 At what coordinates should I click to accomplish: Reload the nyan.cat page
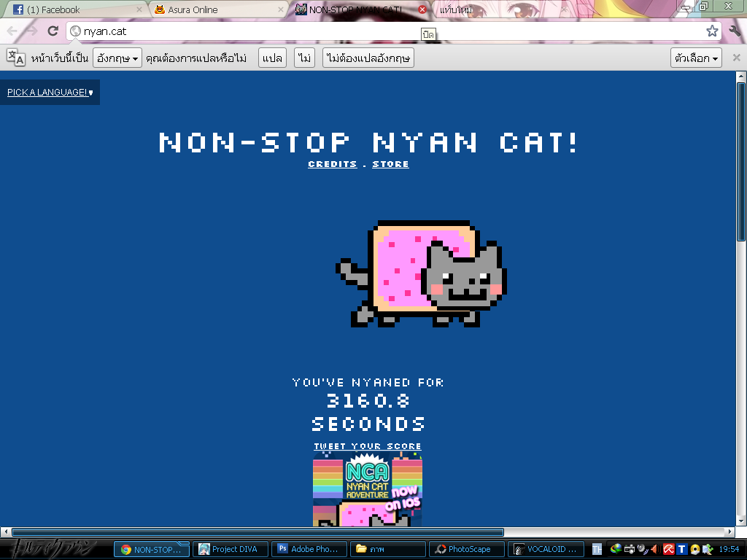click(x=53, y=31)
